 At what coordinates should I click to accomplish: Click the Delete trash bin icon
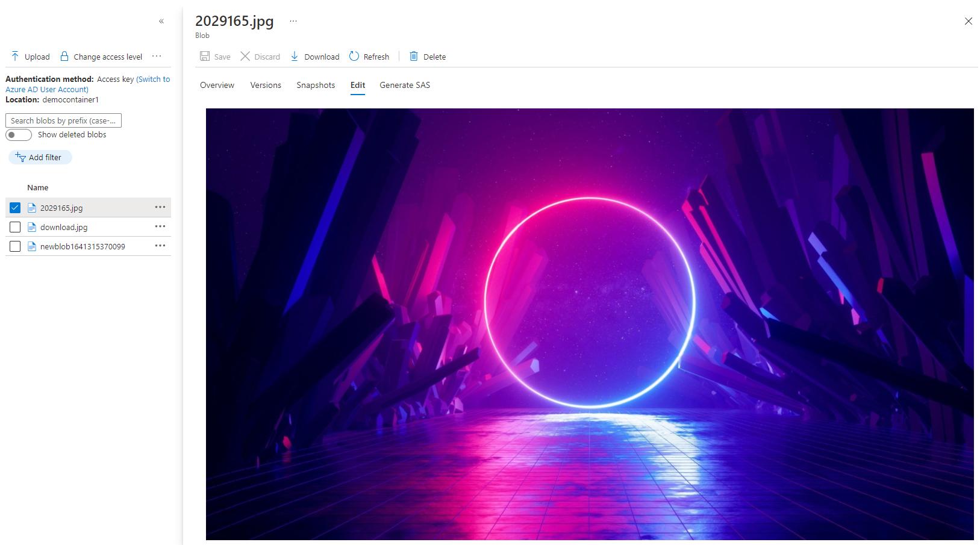point(414,56)
